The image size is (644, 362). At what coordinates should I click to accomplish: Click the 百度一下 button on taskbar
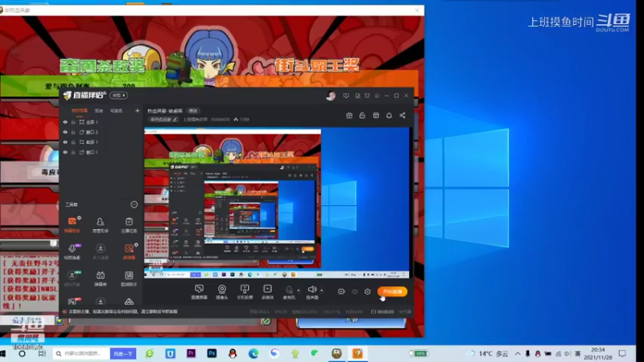[123, 353]
